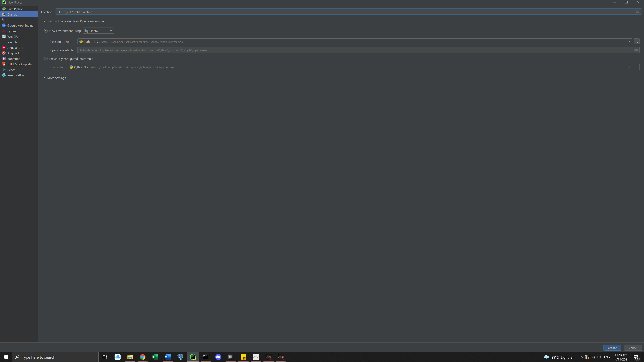Click the PyCharm icon in the taskbar
Screen dimensions: 644x362
(193, 357)
